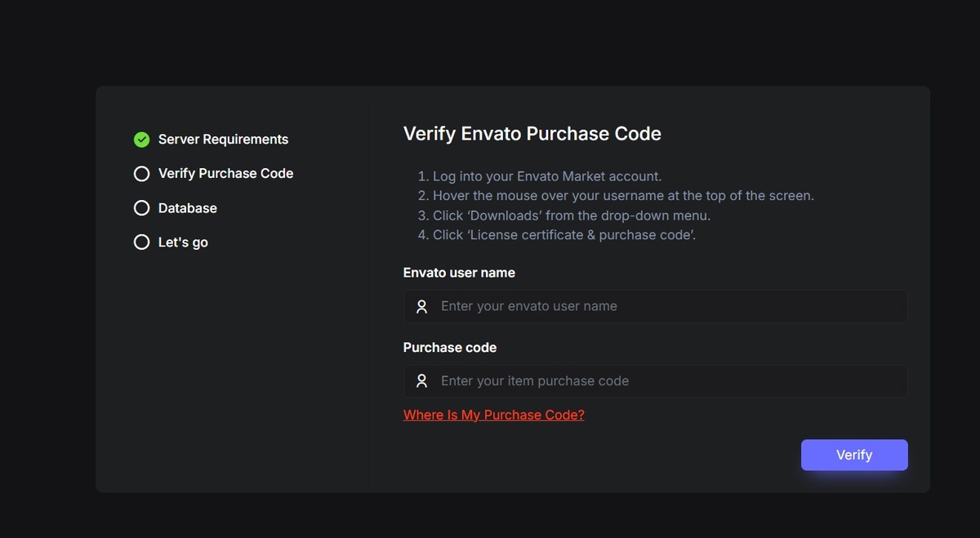This screenshot has height=538, width=980.
Task: Click the Log into your Envato Market instruction
Action: (x=540, y=176)
